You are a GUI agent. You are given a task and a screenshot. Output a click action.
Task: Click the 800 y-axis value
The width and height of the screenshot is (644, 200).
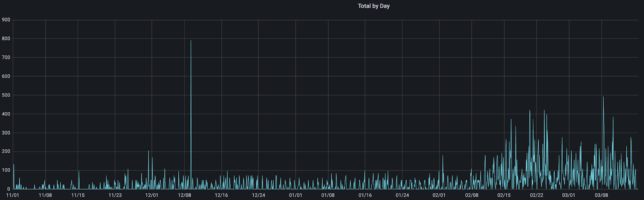click(x=6, y=39)
